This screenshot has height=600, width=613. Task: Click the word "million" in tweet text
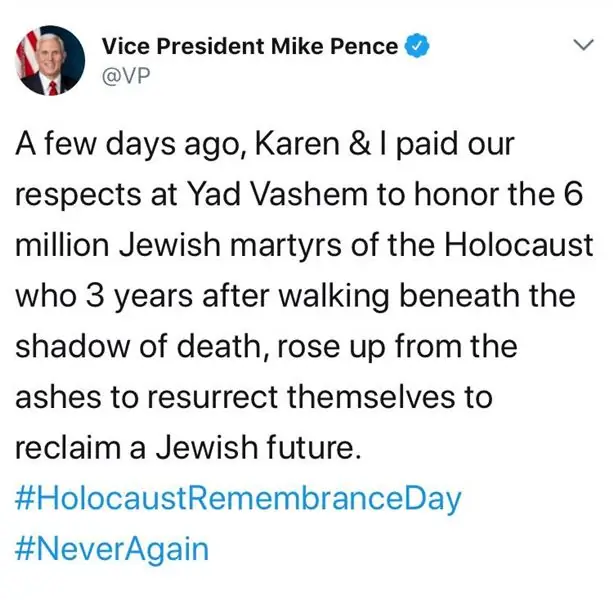[63, 245]
